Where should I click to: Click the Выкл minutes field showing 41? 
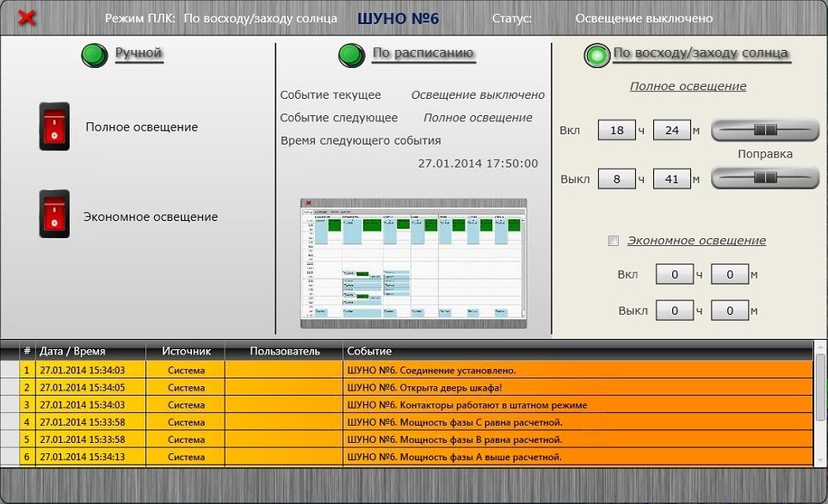pos(671,179)
